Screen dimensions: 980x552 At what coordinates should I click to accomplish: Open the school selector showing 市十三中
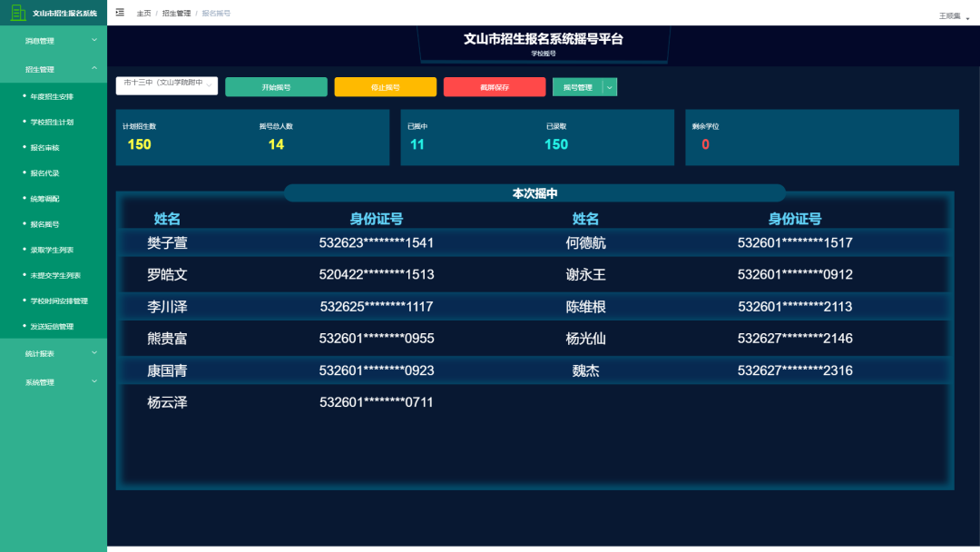click(166, 84)
